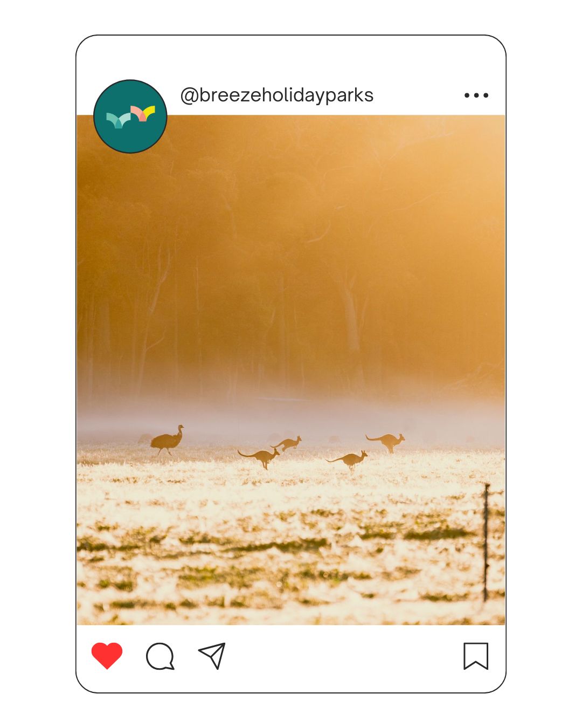
Task: Open comments with the speech bubble icon
Action: coord(160,656)
